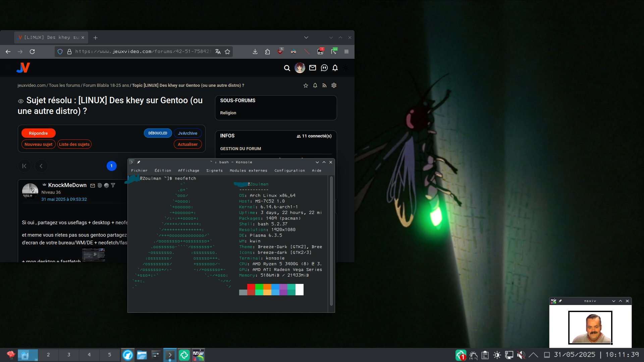Open the Forum Blabla 18-25 ans breadcrumb
644x362 pixels.
coord(106,85)
